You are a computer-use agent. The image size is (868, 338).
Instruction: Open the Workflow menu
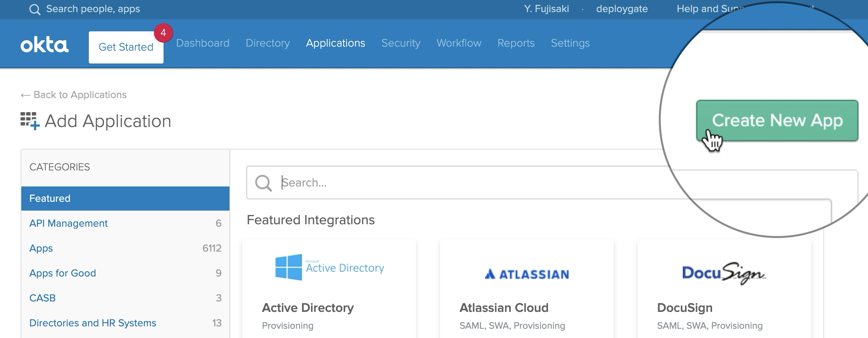tap(459, 43)
